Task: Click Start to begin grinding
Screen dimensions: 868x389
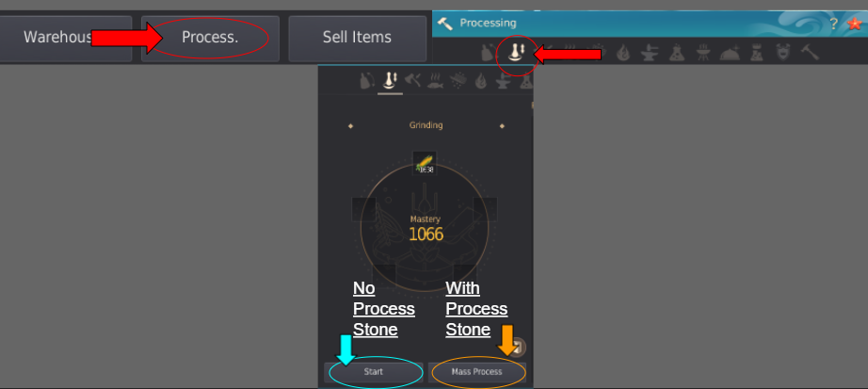Action: [374, 372]
